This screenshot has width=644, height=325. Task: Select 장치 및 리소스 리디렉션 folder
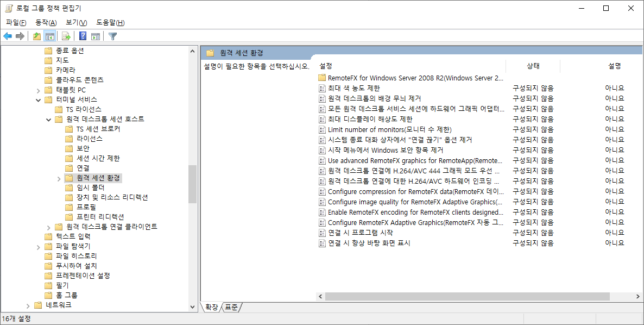point(112,197)
